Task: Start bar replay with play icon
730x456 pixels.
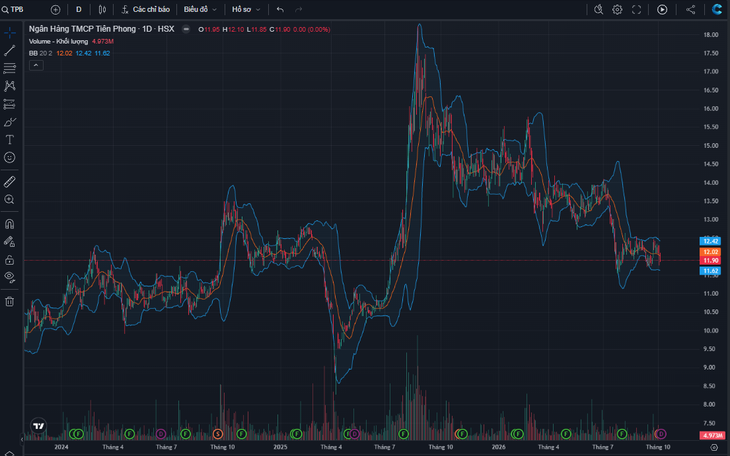Action: [662, 9]
